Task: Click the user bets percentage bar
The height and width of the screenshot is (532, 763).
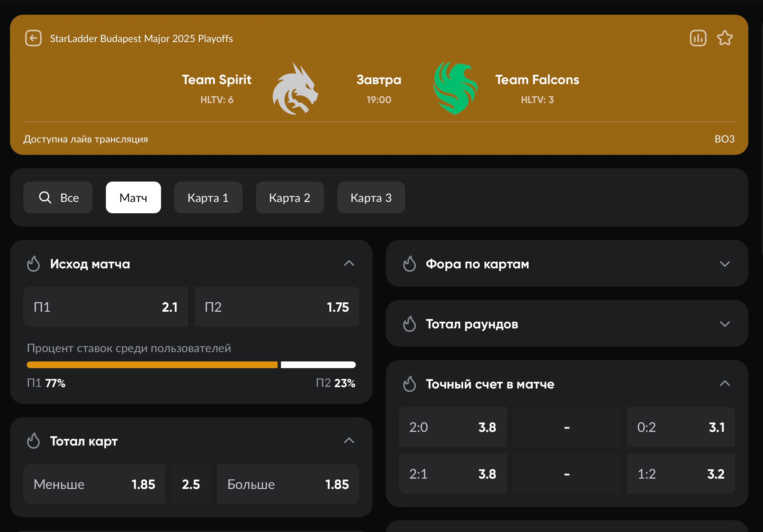Action: coord(191,365)
